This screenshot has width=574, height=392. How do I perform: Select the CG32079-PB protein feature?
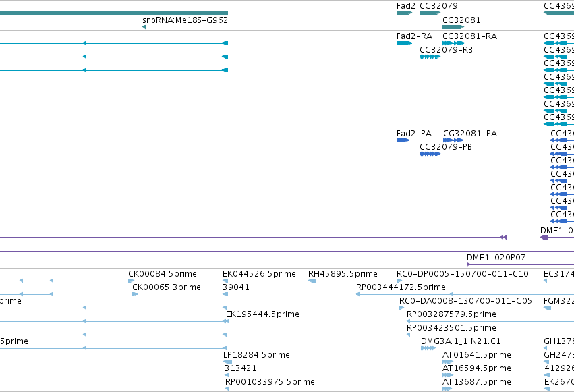[430, 154]
